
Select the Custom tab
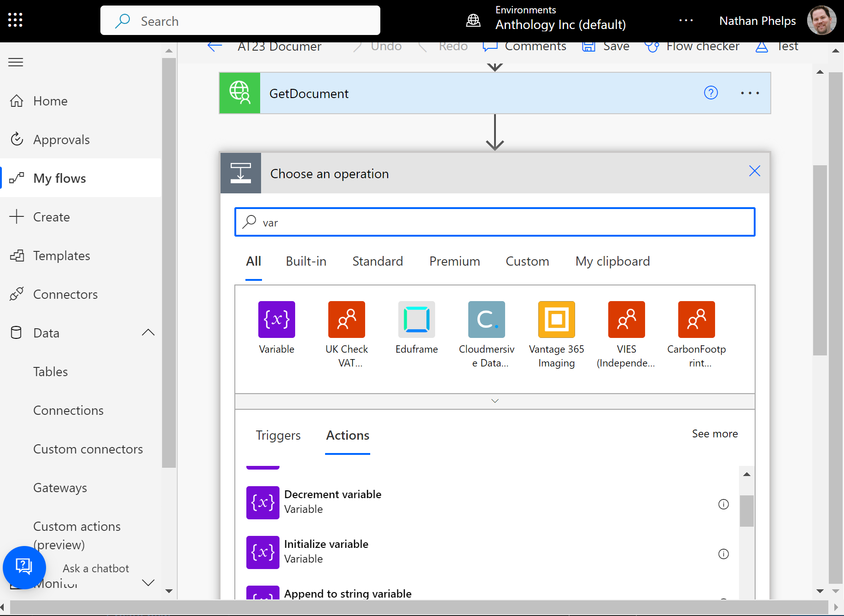point(527,262)
